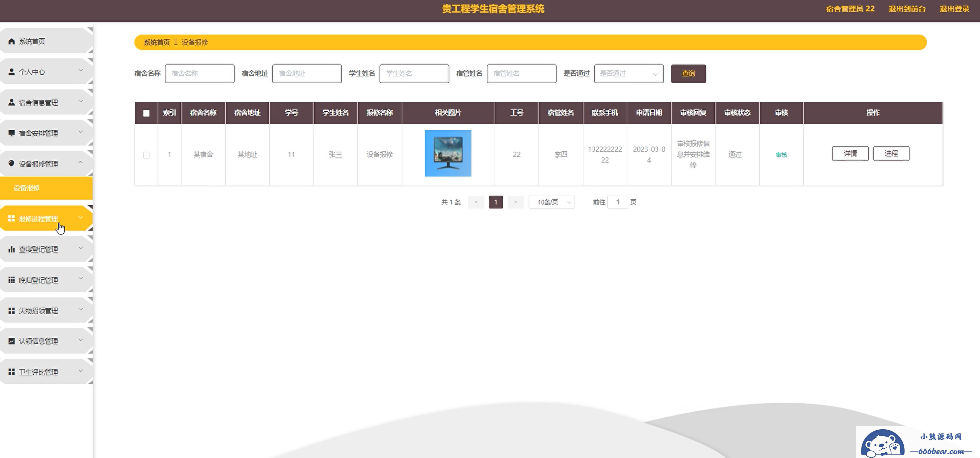Click the 联系手机 column header
Screen dimensions: 980x458
(605, 113)
